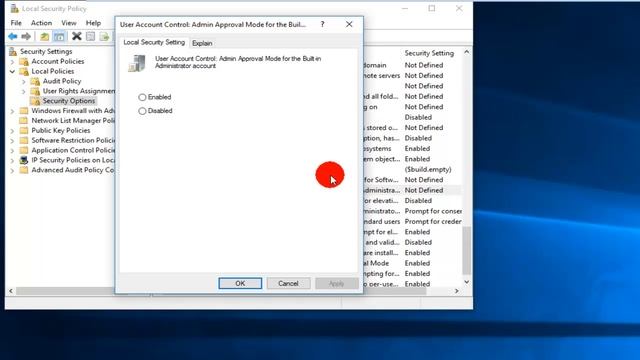640x360 pixels.
Task: Click the horizontal scrollbar right arrow
Action: click(x=457, y=291)
